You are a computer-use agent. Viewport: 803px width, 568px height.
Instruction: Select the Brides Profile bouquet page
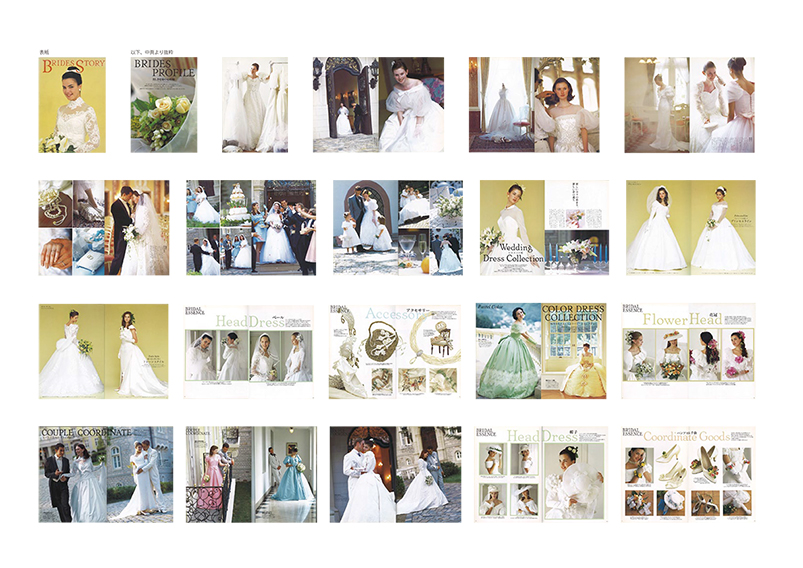coord(164,105)
